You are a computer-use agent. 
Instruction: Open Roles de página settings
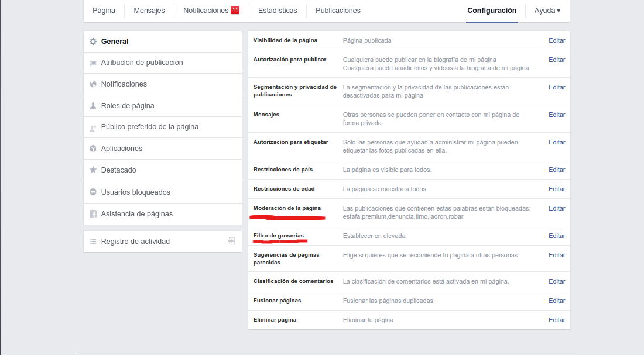tap(163, 106)
